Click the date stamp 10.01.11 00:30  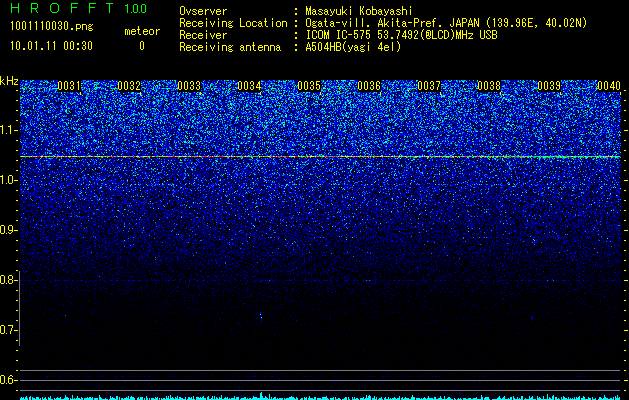click(x=51, y=46)
